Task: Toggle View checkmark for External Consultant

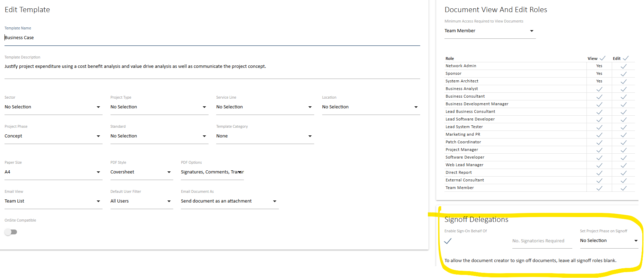Action: pos(599,180)
